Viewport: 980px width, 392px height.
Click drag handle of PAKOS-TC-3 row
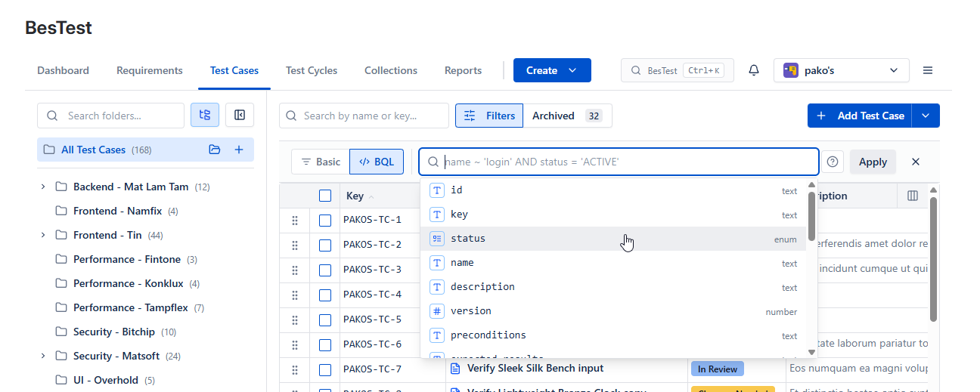[x=295, y=270]
